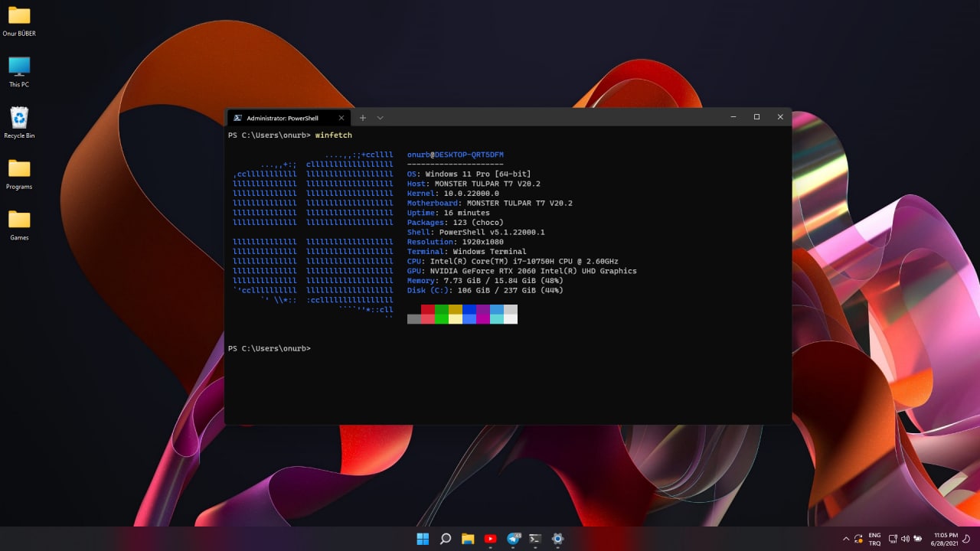Open Settings gear on the taskbar
Screen dimensions: 980x551
[557, 539]
